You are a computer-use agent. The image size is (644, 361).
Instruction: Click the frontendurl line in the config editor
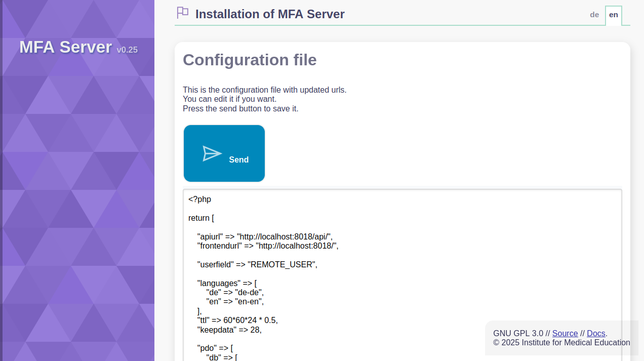(x=267, y=246)
